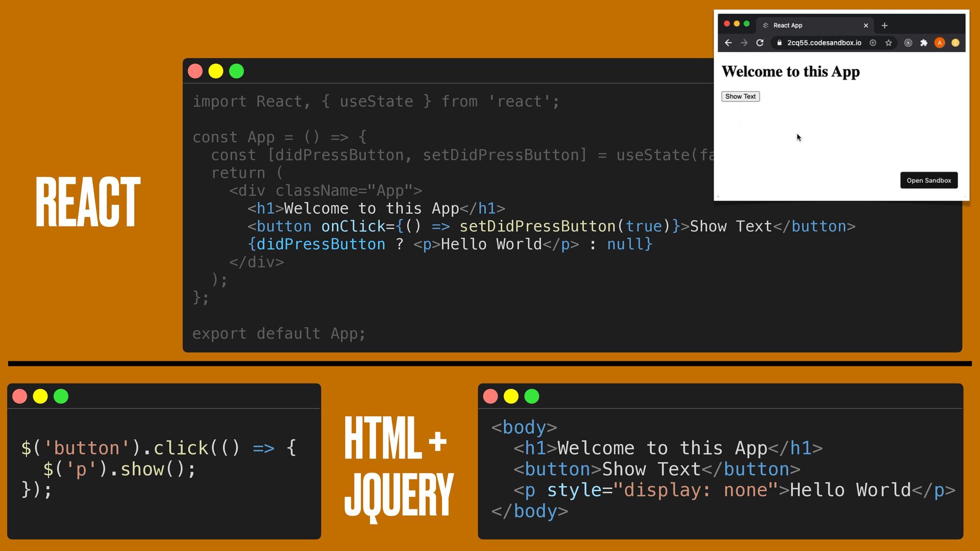
Task: Click yellow dot on HTML body code window
Action: (511, 396)
